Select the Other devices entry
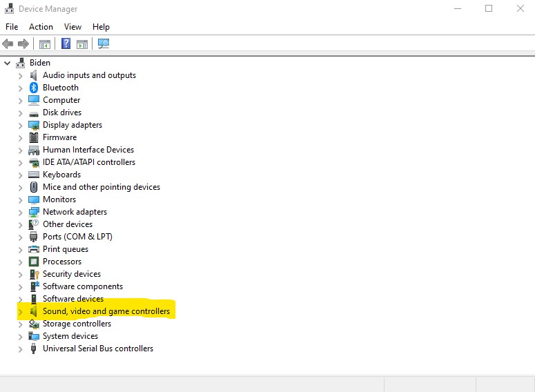This screenshot has height=392, width=535. coord(67,224)
